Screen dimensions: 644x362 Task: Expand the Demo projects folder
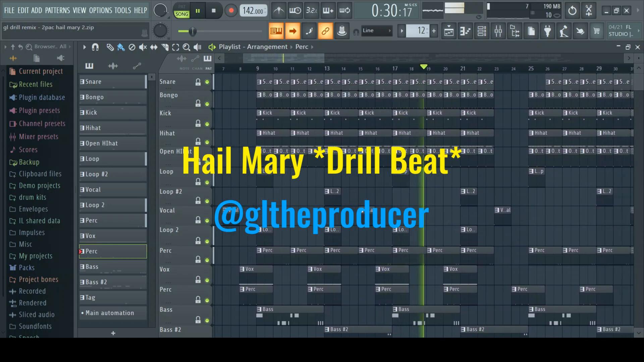click(39, 186)
